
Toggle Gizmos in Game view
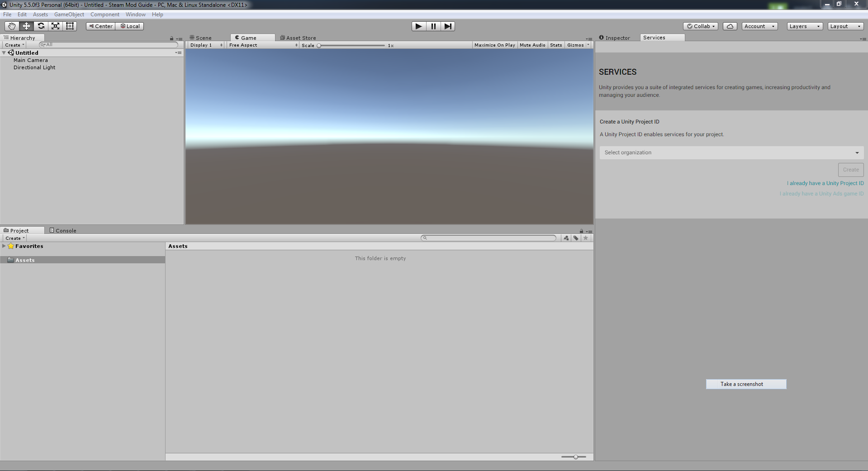click(x=575, y=45)
